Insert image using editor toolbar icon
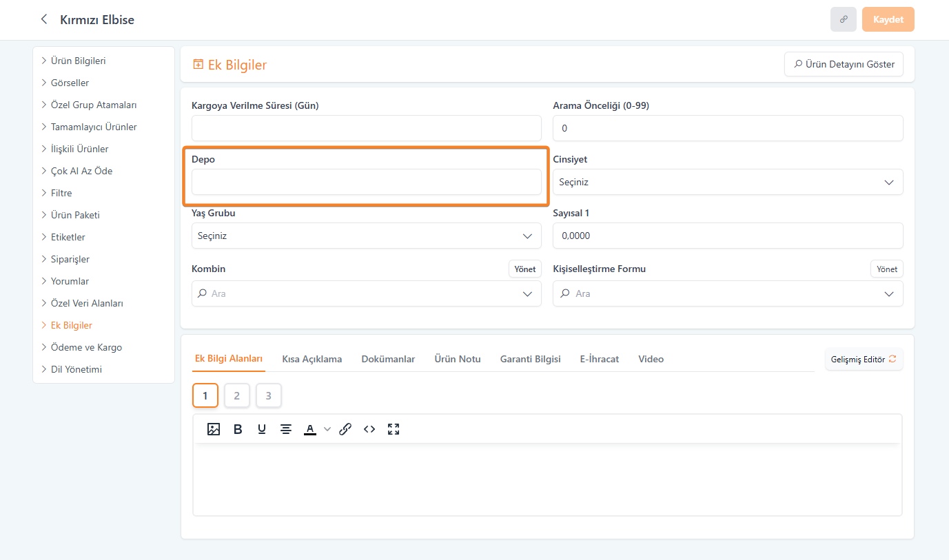The image size is (949, 560). click(214, 429)
